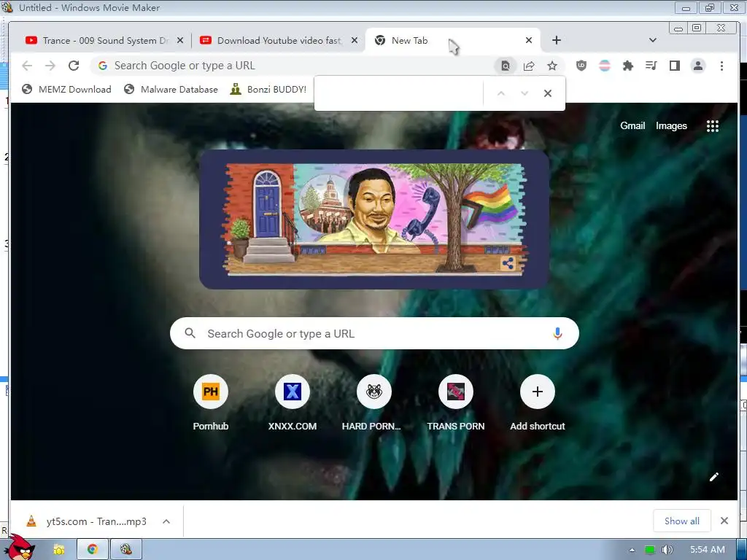Open the Gmail link
Viewport: 747px width, 560px height.
point(632,125)
